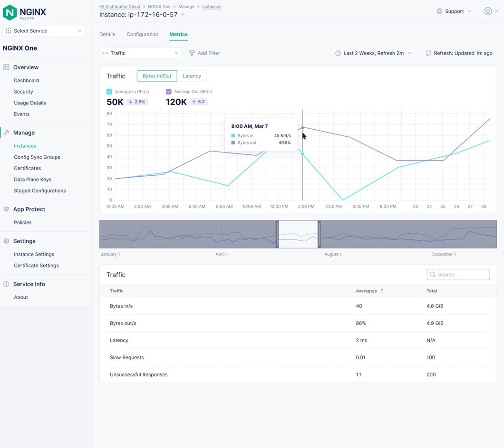The width and height of the screenshot is (504, 448).
Task: Click the refresh icon beside Updated text
Action: 428,53
